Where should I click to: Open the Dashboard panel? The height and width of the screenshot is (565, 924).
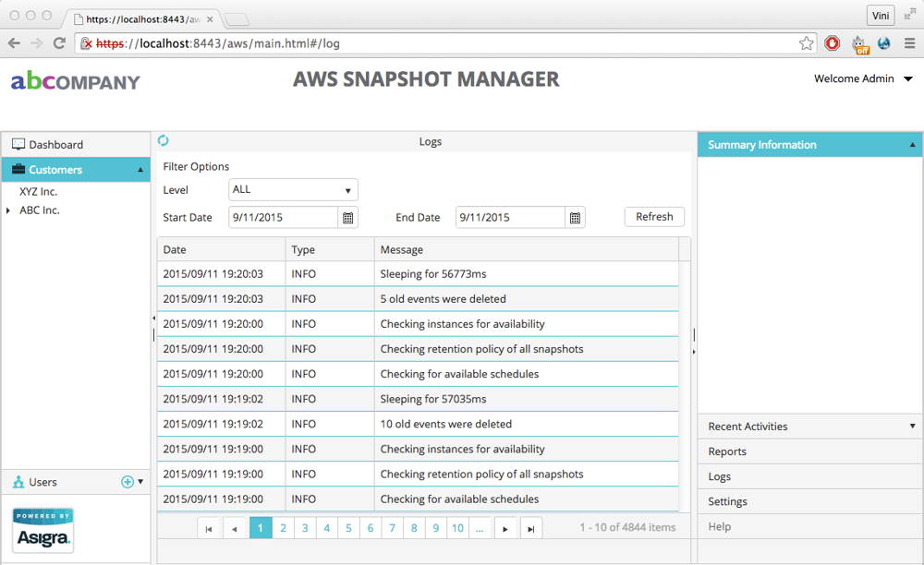coord(55,144)
